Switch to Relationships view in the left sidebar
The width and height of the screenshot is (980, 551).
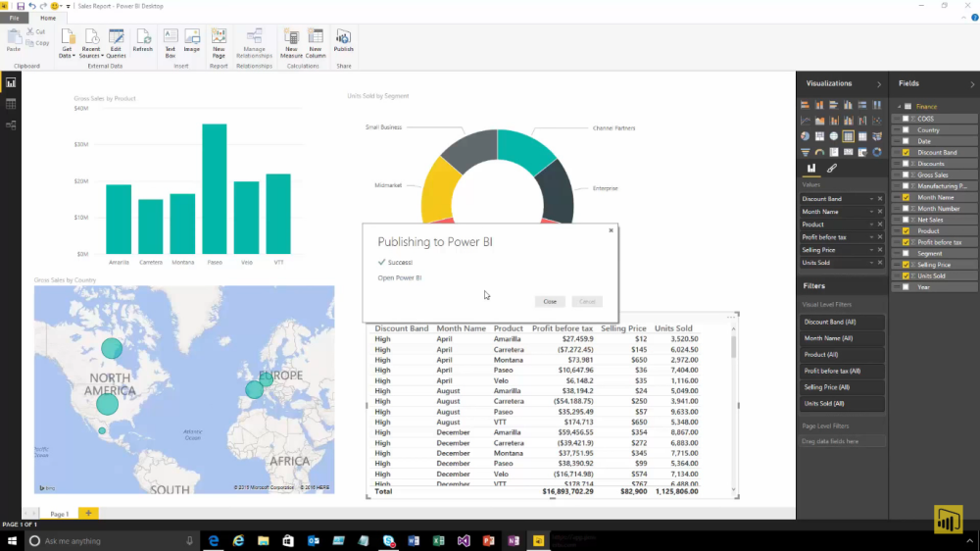11,125
